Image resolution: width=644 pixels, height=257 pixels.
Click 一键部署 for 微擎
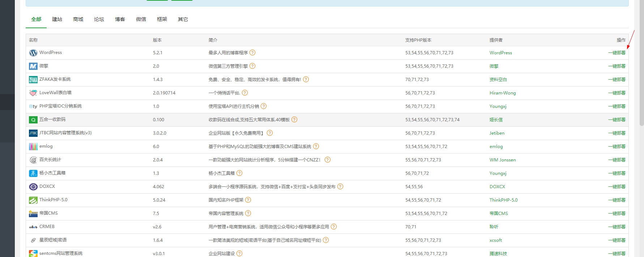click(617, 66)
